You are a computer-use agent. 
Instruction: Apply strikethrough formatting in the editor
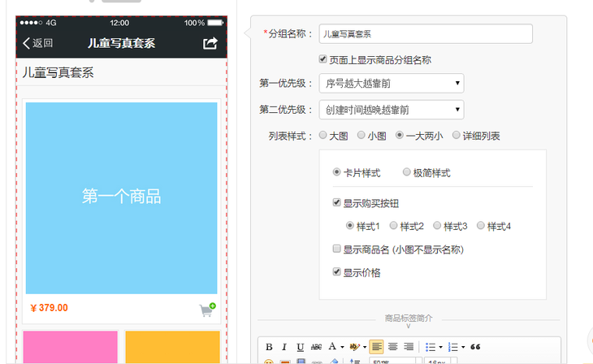(316, 347)
